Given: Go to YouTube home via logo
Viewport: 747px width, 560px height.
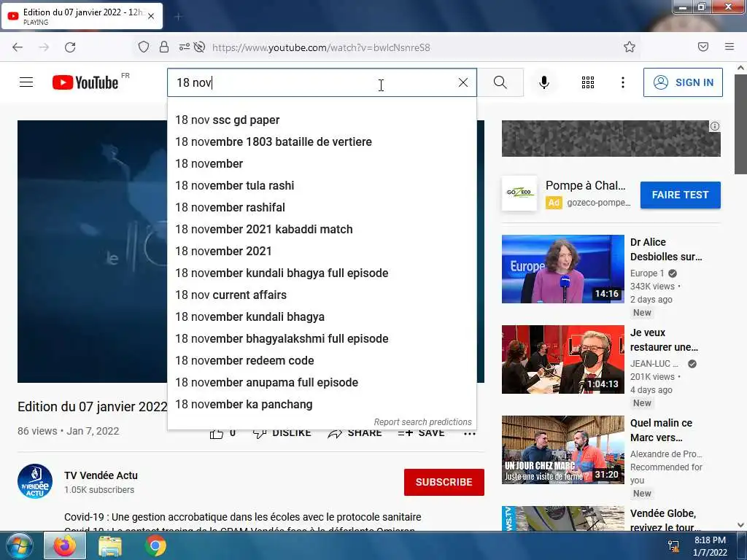Looking at the screenshot, I should click(x=85, y=82).
